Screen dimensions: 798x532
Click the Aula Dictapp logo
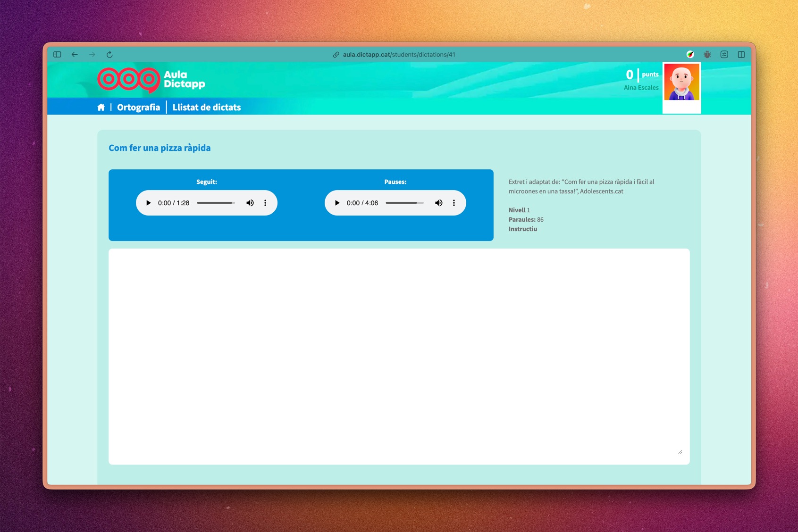pos(151,80)
